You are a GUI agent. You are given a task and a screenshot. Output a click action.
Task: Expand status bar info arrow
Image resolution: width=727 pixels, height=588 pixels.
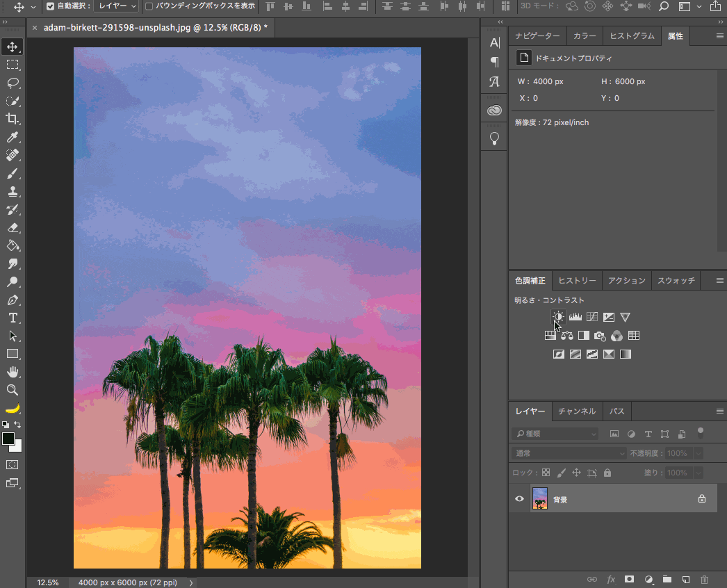pos(190,583)
